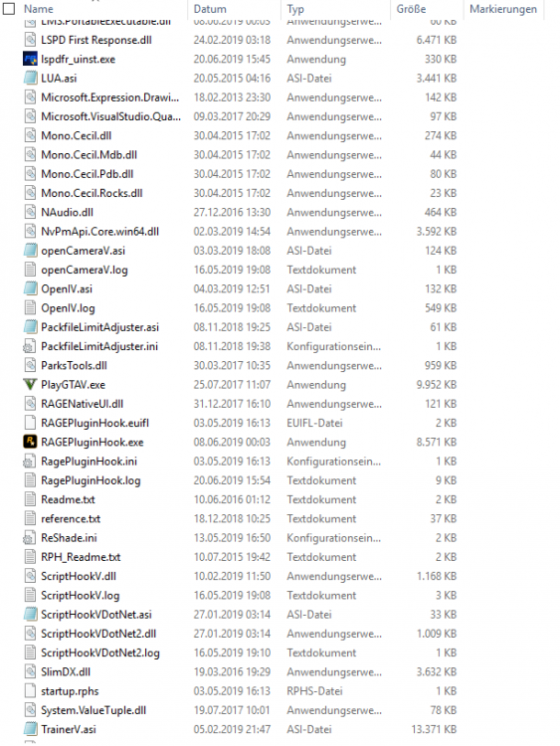Click the 13.371 KB size of TrainerV.asi
Screen dimensions: 560x746
[x=434, y=729]
